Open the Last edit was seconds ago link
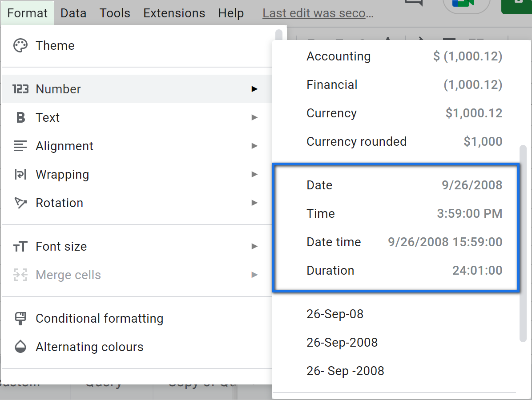The height and width of the screenshot is (400, 532). (318, 13)
